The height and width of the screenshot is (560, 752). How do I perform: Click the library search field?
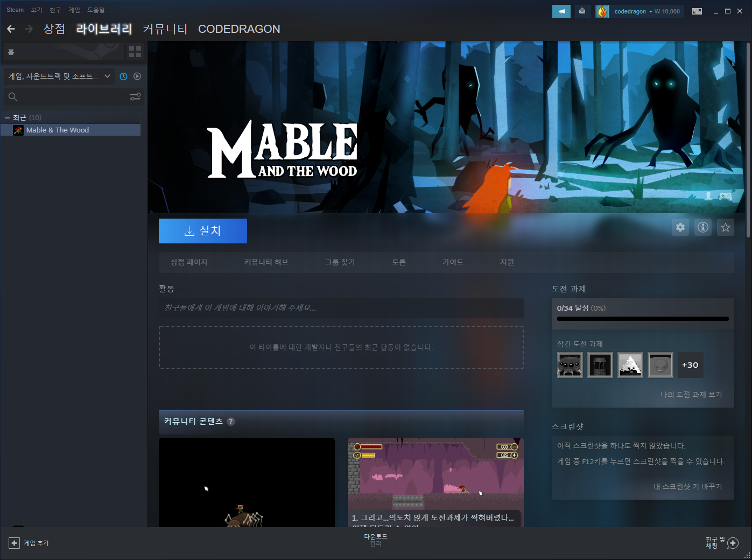[x=72, y=97]
